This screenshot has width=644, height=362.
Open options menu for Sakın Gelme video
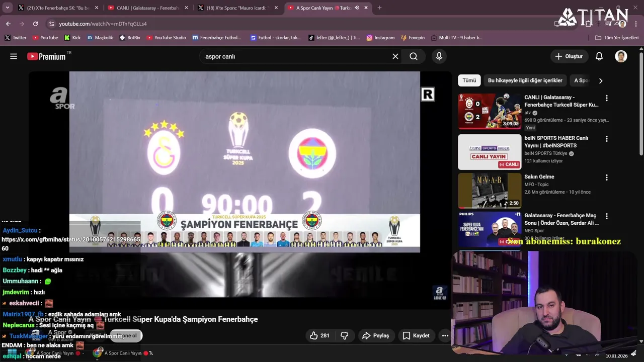pos(606,177)
